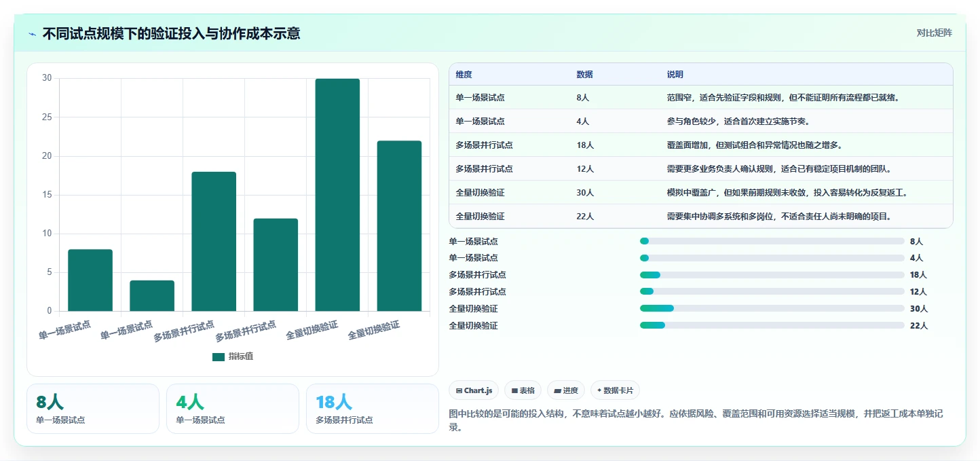
Task: Click the chart bar with value 12
Action: (276, 265)
